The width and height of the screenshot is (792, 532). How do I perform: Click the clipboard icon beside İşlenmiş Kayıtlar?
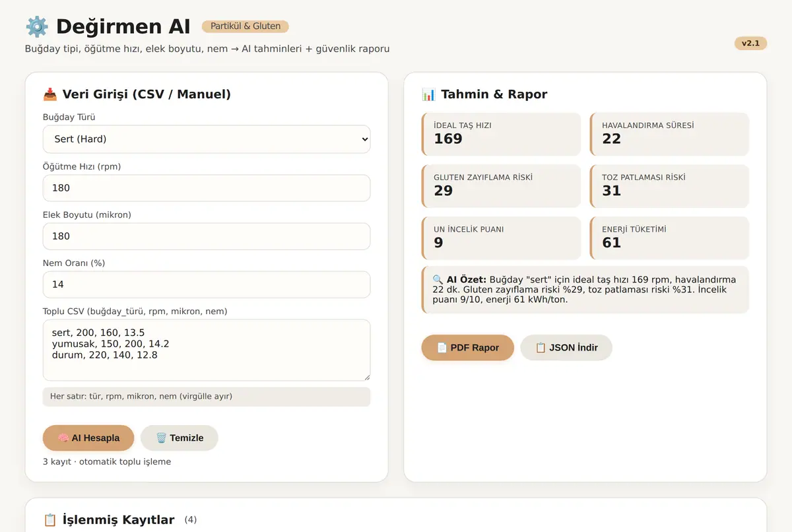click(50, 520)
